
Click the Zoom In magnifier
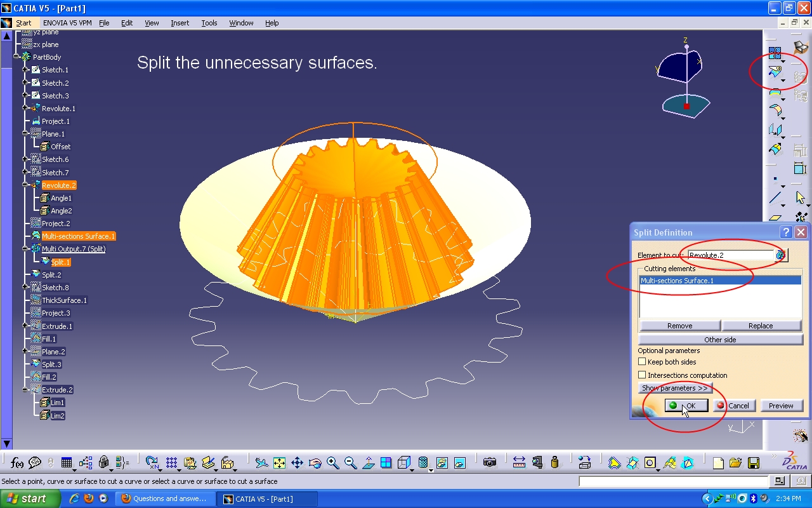click(x=332, y=463)
